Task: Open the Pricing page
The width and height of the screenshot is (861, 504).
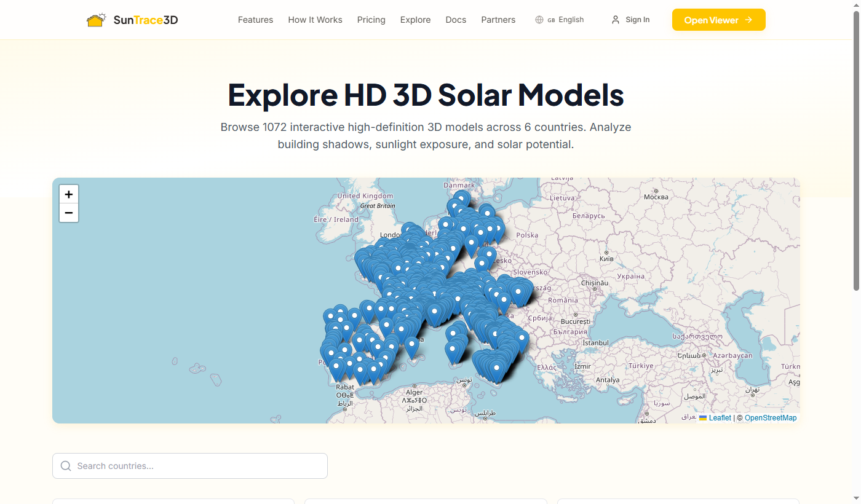Action: (x=371, y=19)
